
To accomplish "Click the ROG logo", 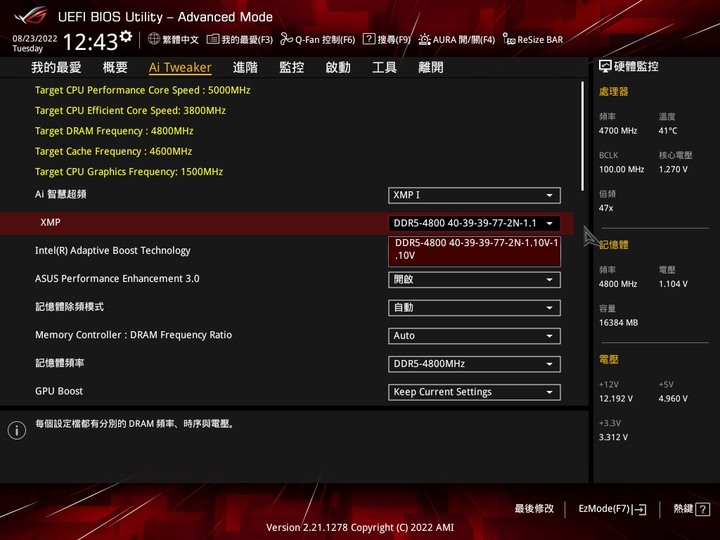I will (30, 16).
